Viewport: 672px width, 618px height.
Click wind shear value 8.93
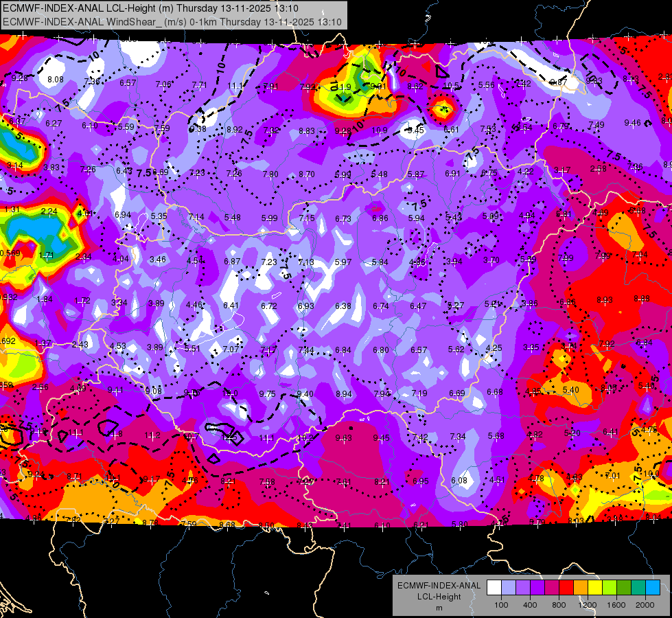click(605, 300)
